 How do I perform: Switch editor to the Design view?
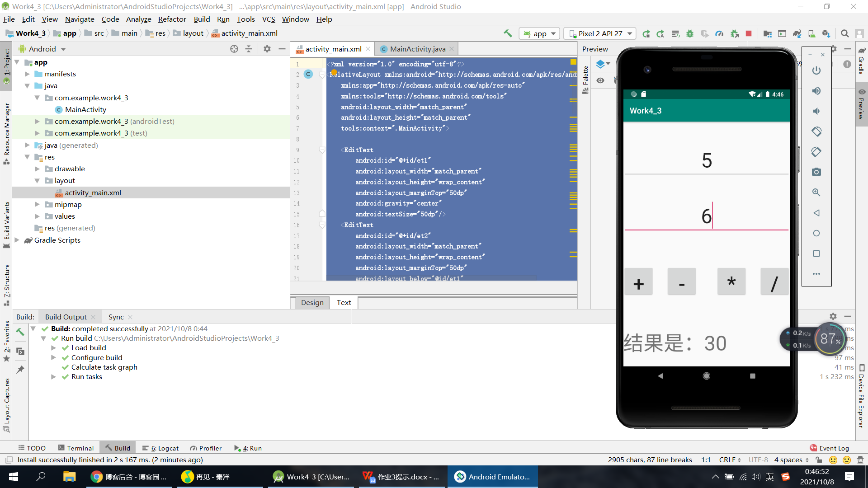click(x=312, y=302)
